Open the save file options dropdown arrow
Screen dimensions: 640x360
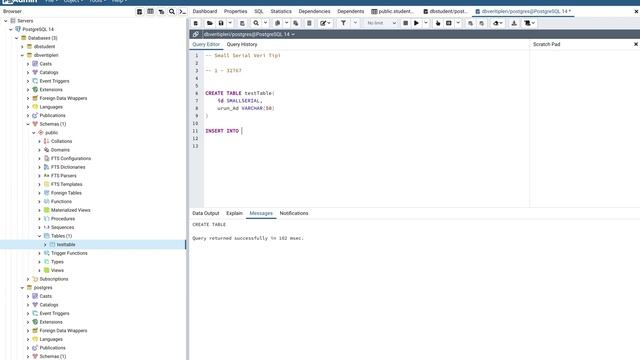click(230, 23)
